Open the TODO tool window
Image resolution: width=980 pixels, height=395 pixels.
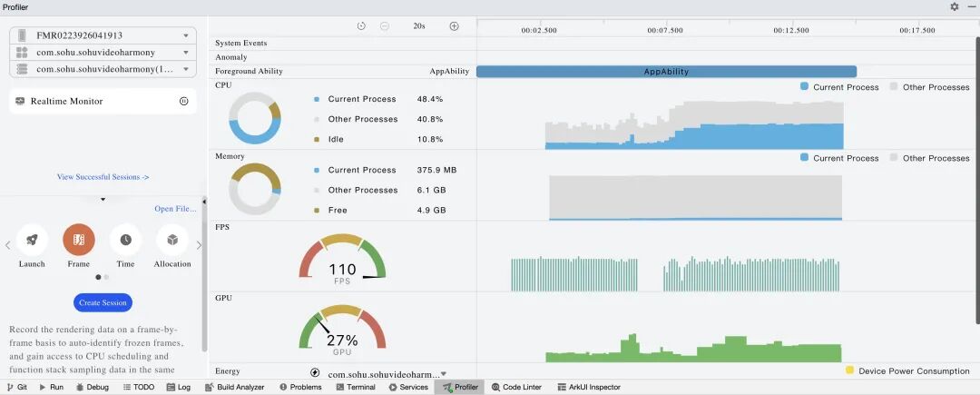click(x=139, y=387)
